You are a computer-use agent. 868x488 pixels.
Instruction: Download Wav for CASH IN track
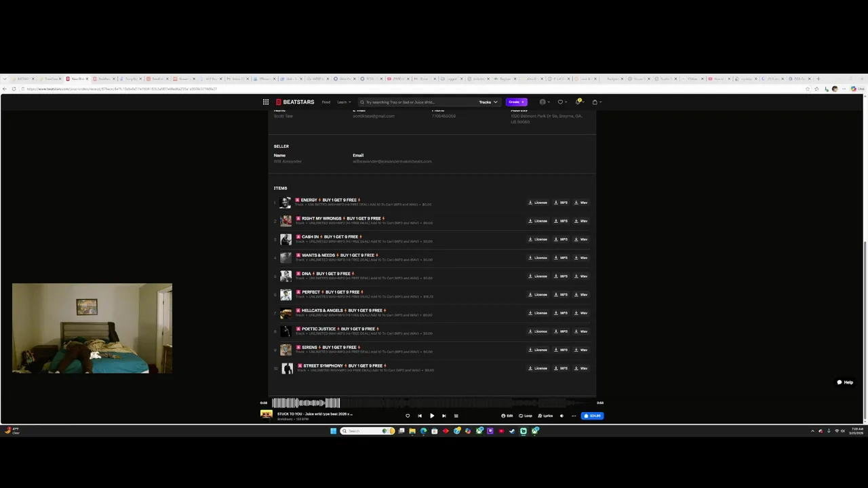coord(581,239)
